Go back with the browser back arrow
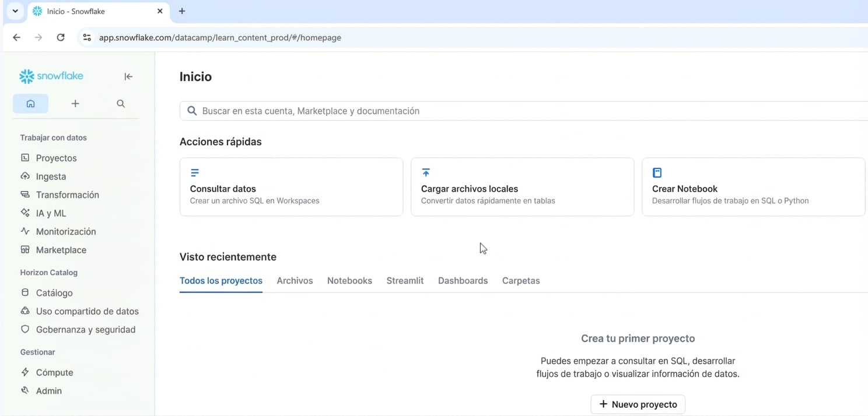 tap(16, 37)
